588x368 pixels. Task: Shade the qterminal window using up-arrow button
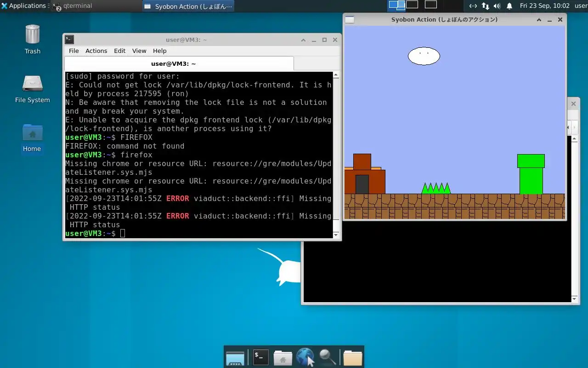303,40
